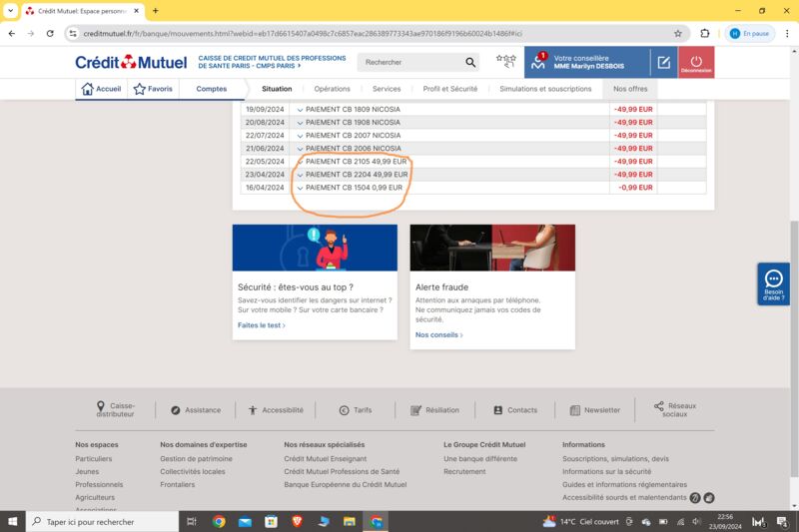Open the favorites stars icon in header
This screenshot has height=532, width=799.
tap(506, 61)
